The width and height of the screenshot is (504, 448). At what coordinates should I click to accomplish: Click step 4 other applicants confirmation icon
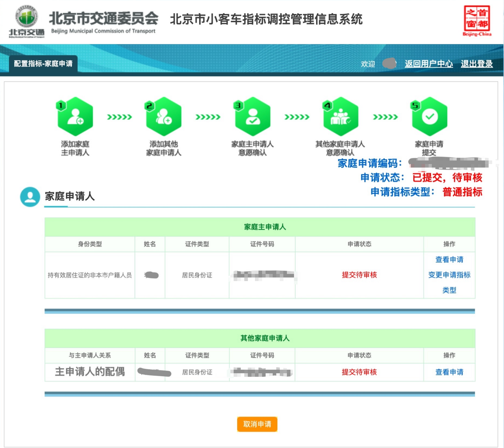tap(341, 116)
